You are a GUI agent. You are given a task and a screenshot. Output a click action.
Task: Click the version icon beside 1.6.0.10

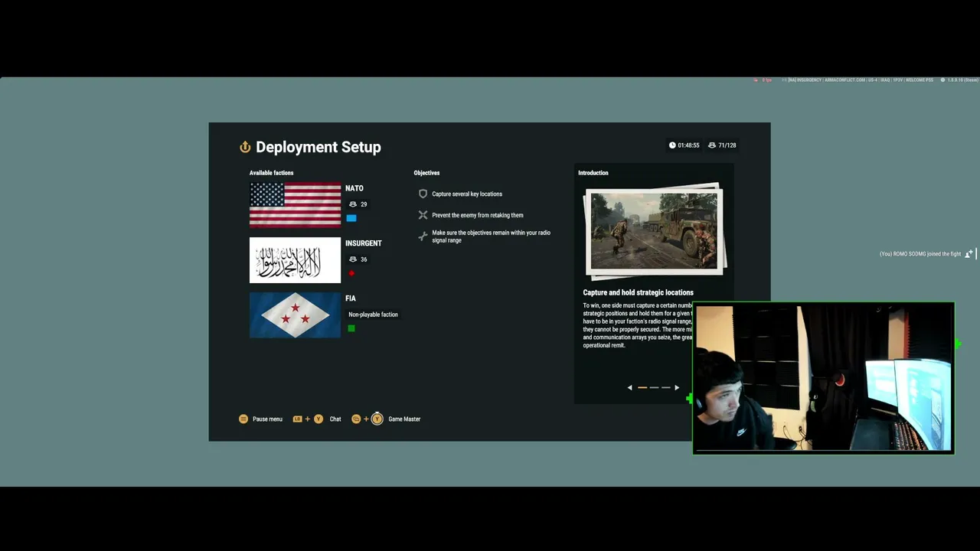pyautogui.click(x=942, y=80)
